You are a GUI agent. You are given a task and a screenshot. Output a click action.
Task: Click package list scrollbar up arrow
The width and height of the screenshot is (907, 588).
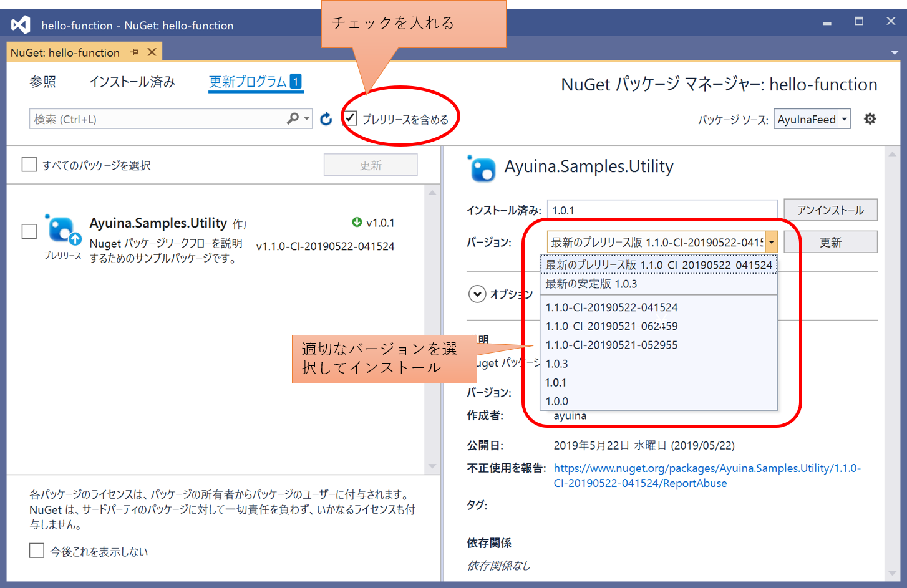click(x=432, y=193)
